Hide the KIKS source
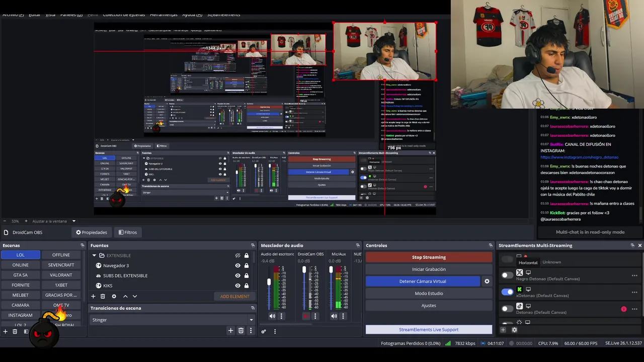 (238, 286)
